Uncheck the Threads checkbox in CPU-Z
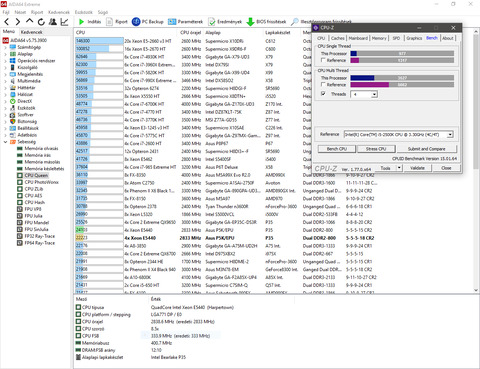 pyautogui.click(x=323, y=94)
